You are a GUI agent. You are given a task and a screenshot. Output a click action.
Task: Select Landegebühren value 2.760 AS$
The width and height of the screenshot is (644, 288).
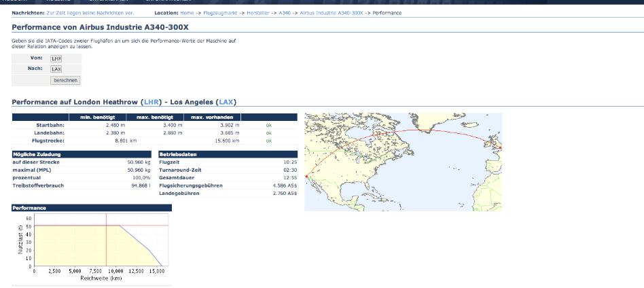[285, 194]
